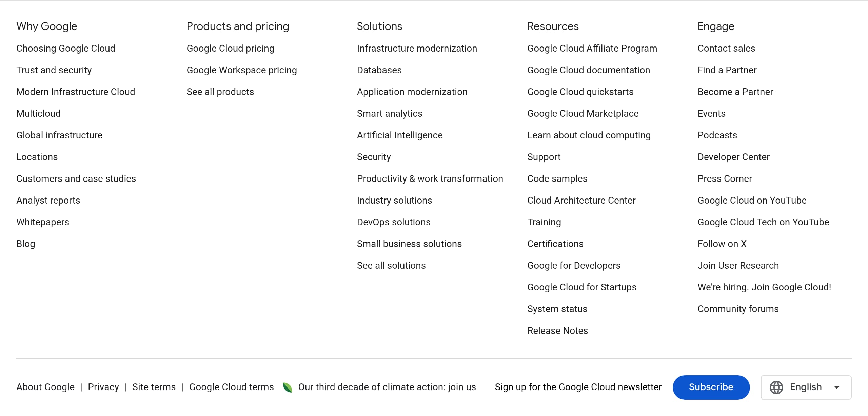
Task: Open the Privacy footer link
Action: 103,387
